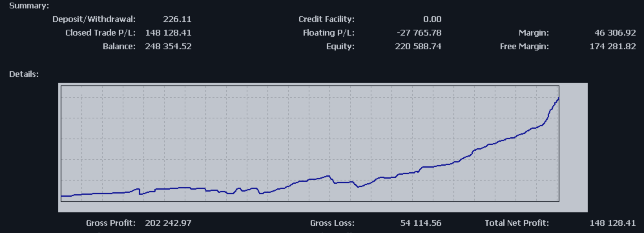Click Gross Profit value 202 242.97
The width and height of the screenshot is (644, 233).
(x=169, y=223)
